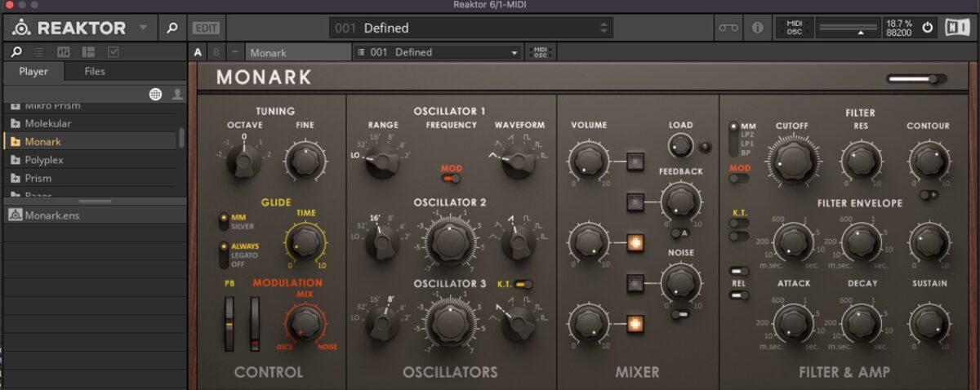Select the Polyplex folder

coord(90,160)
